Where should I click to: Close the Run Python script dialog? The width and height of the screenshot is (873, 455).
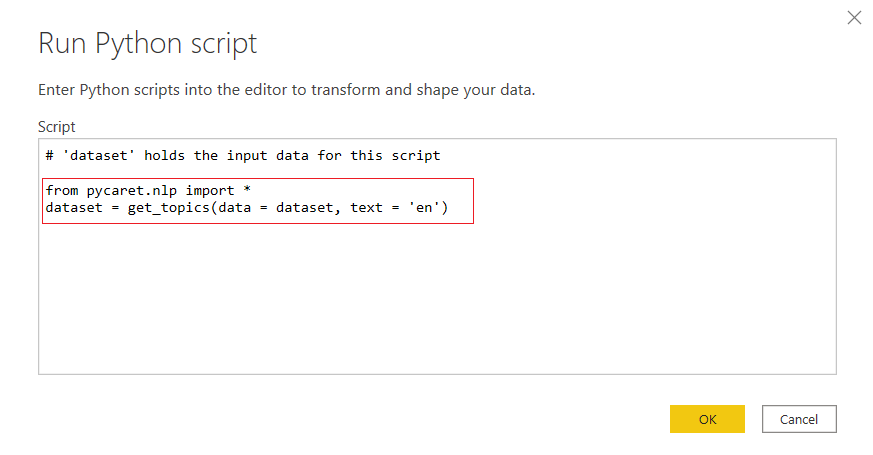pyautogui.click(x=854, y=18)
